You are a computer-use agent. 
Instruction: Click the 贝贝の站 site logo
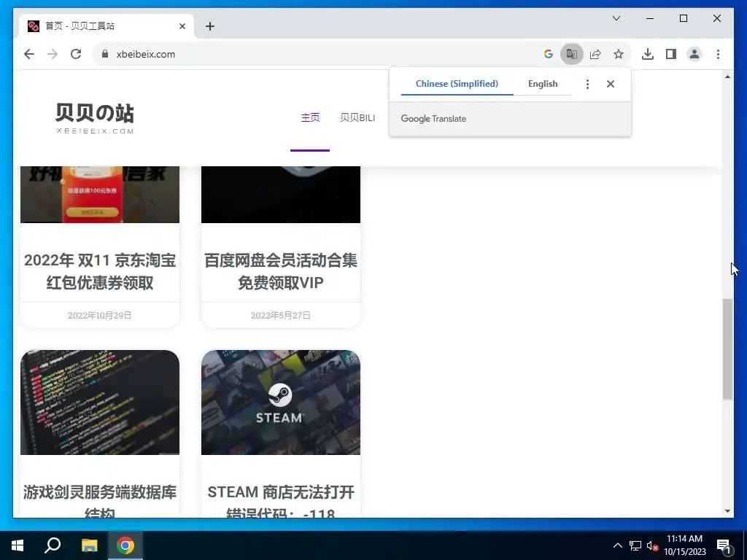[94, 118]
